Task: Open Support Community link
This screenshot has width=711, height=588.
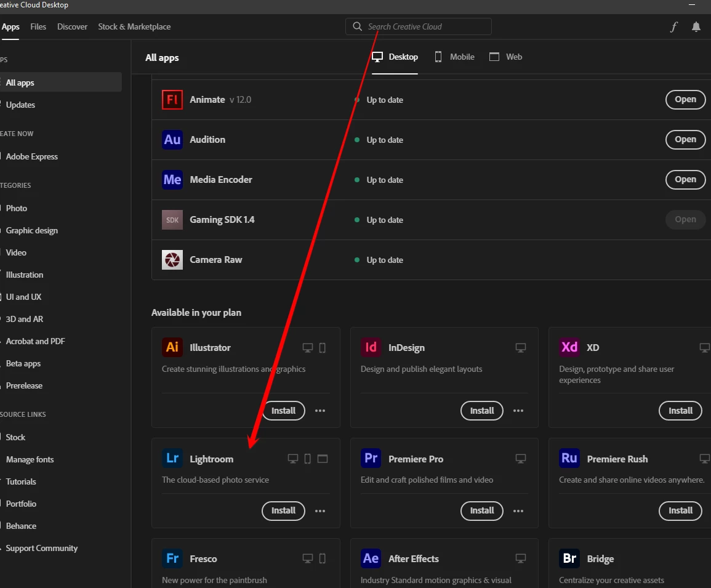Action: tap(42, 549)
